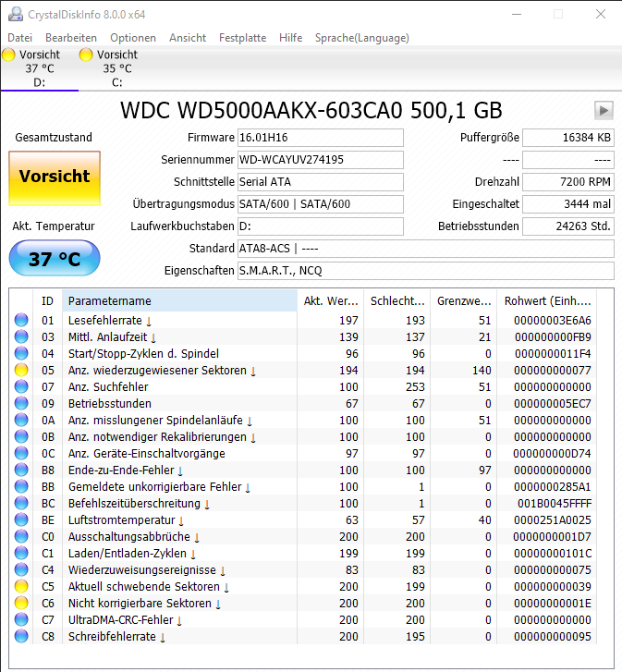Click raw value 00000003E6A6
Image resolution: width=622 pixels, height=672 pixels.
(x=552, y=321)
